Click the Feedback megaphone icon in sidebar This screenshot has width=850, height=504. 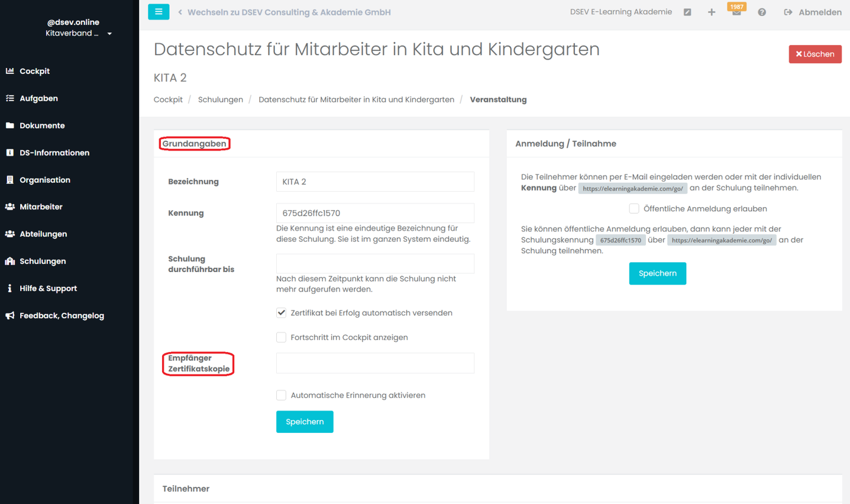click(10, 316)
